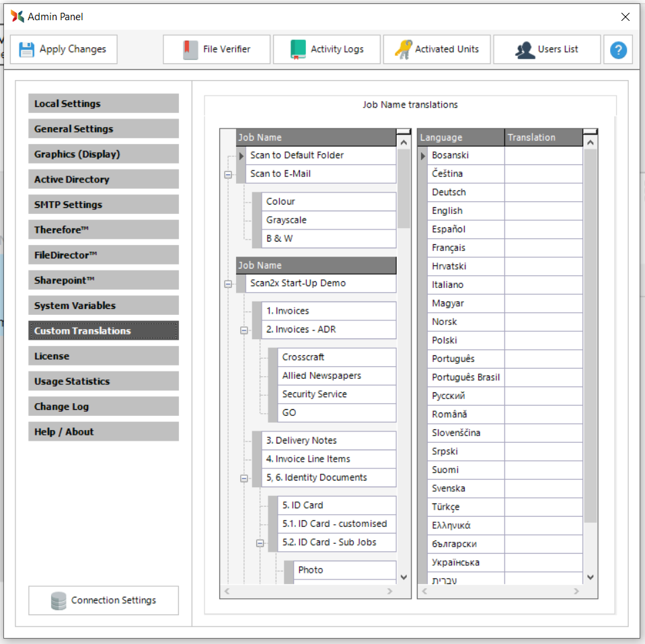Collapse the Scan to E-Mail job node
This screenshot has height=644, width=645.
228,174
